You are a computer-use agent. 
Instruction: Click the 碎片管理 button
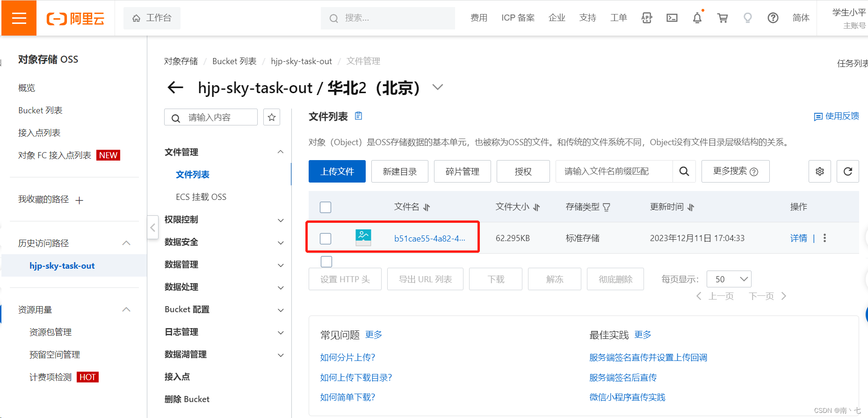[463, 171]
